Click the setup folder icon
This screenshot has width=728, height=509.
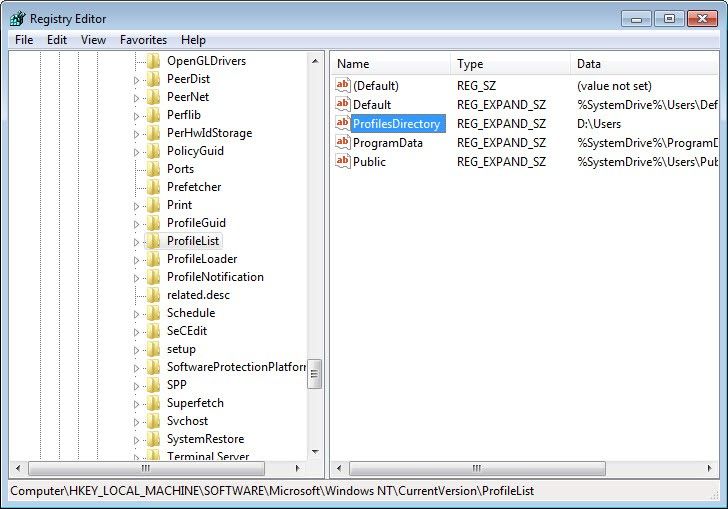click(x=154, y=349)
